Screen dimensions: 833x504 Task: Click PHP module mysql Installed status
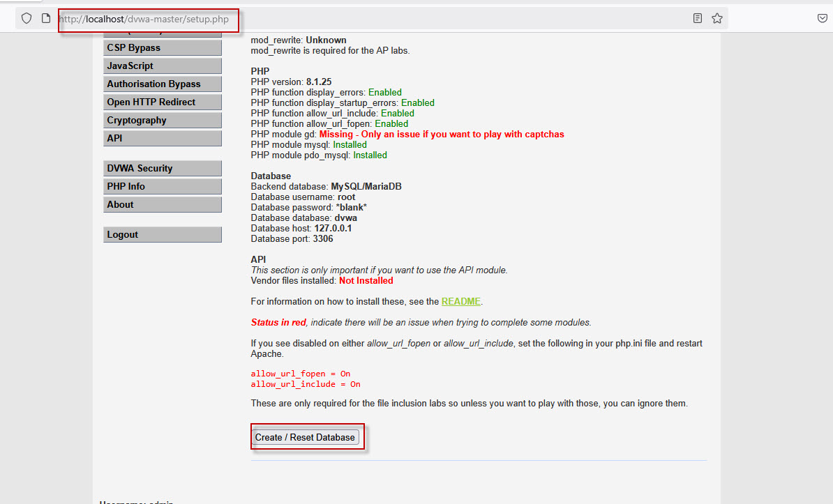coord(350,145)
